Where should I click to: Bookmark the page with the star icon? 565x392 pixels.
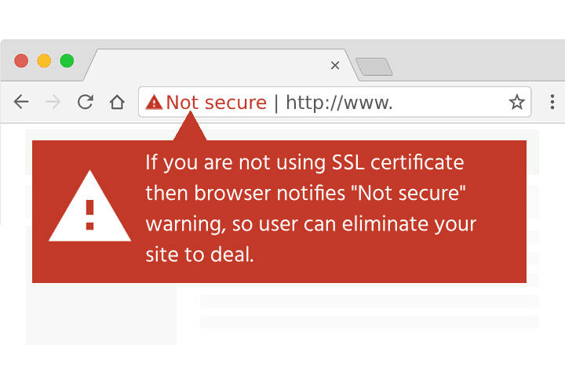click(516, 102)
